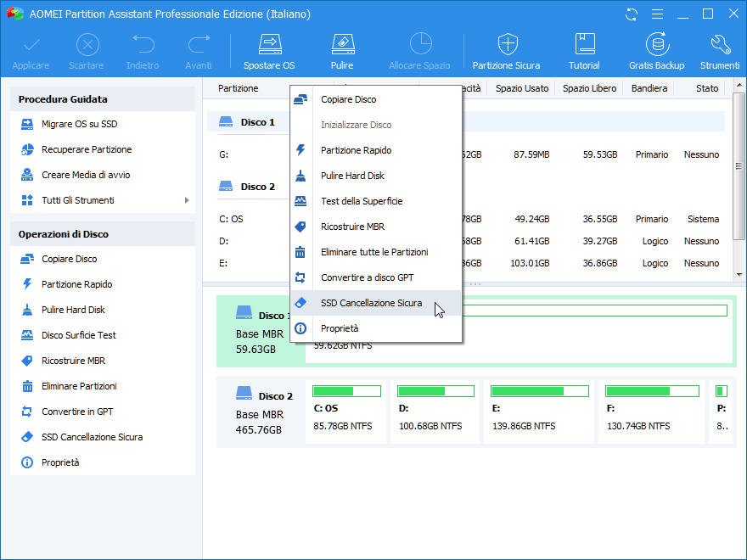
Task: Click the Bandiera column header
Action: [649, 88]
